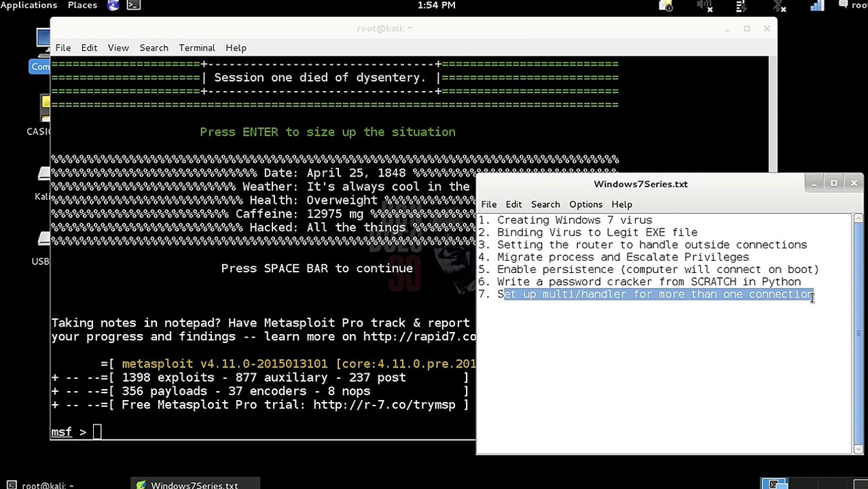Image resolution: width=868 pixels, height=489 pixels.
Task: Click the line '2. Binding Virus to Legit EXE file'
Action: point(588,232)
